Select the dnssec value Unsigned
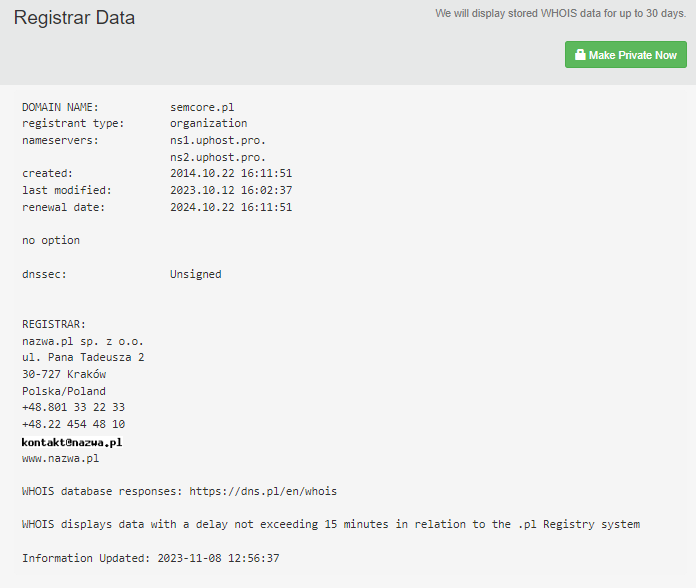696x588 pixels. [x=196, y=274]
